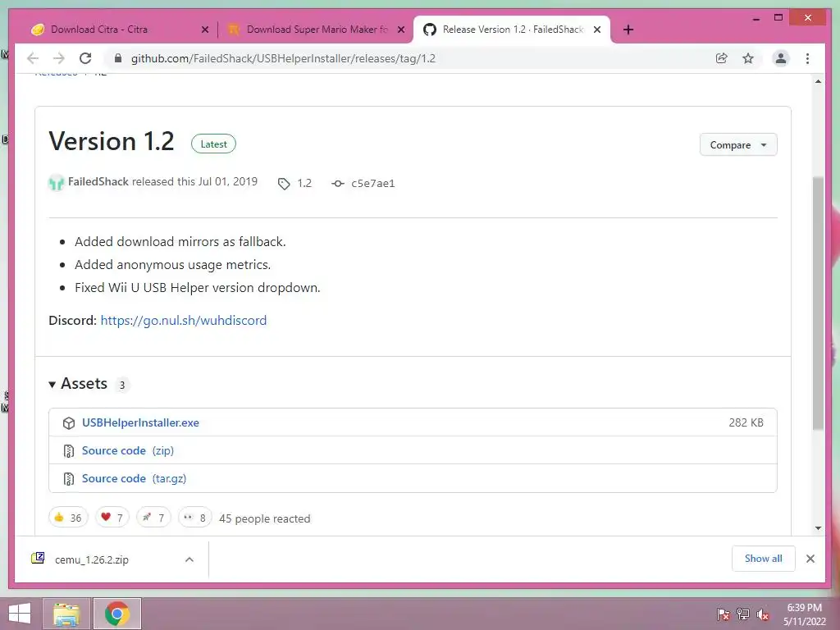Click the page vertical scrollbar thumb
Image resolution: width=840 pixels, height=630 pixels.
pyautogui.click(x=818, y=303)
